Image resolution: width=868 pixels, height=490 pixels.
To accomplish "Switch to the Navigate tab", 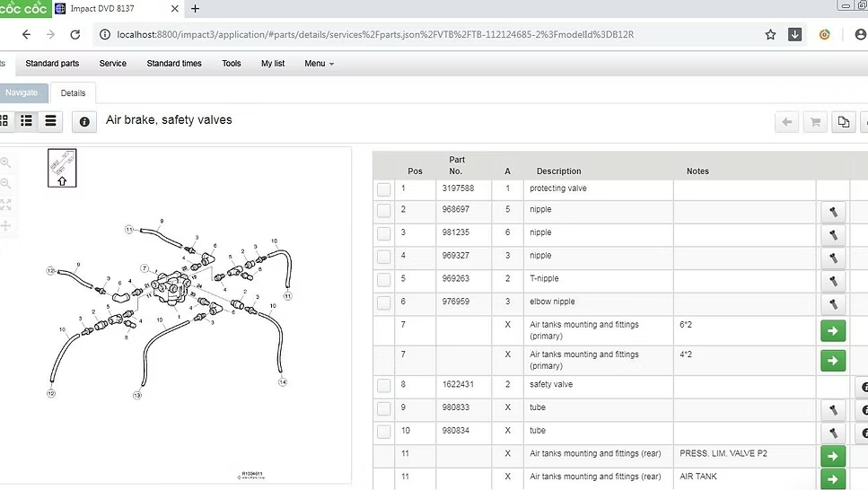I will (x=22, y=92).
